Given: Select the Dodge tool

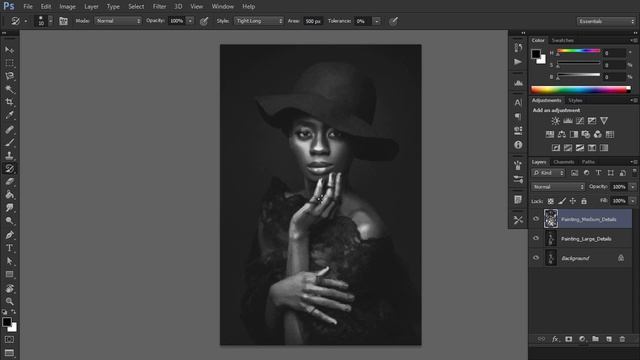Looking at the screenshot, I should (x=9, y=221).
